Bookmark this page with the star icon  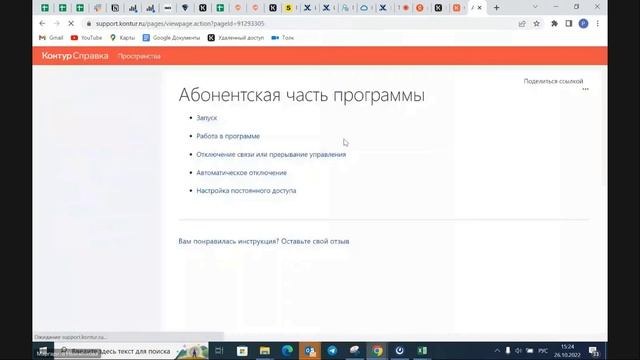[537, 24]
